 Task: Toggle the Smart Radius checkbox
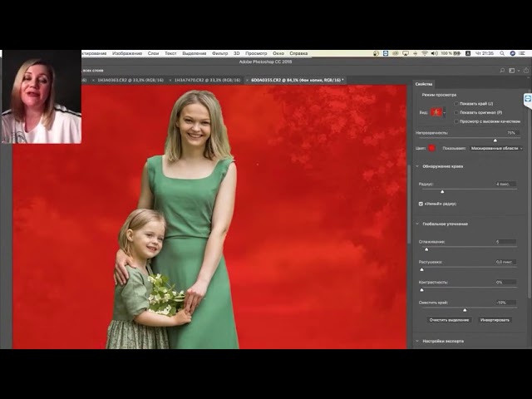coord(421,203)
